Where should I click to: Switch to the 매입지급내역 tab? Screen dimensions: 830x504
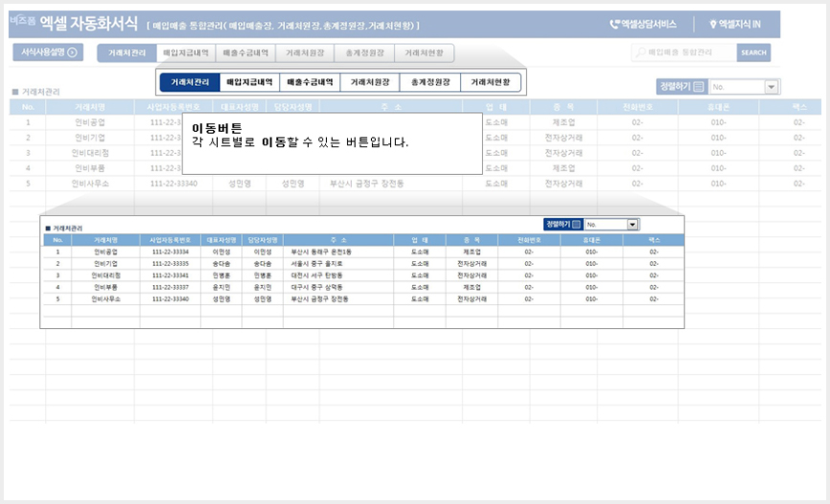(186, 53)
